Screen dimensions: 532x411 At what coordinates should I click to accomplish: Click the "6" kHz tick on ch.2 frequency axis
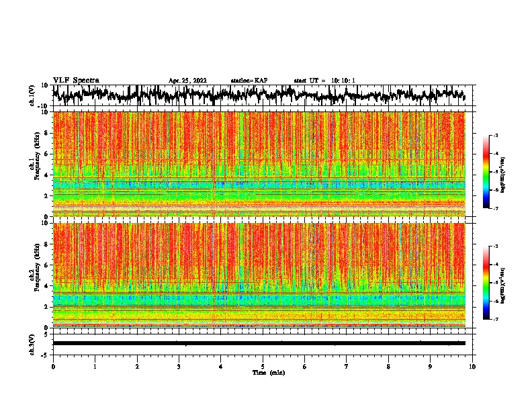[46, 265]
